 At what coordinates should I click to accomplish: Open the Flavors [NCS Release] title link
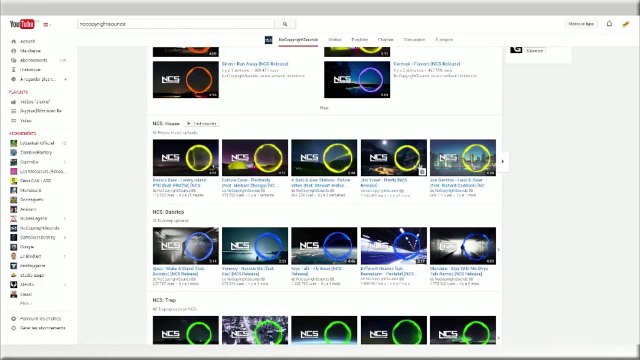[x=427, y=64]
